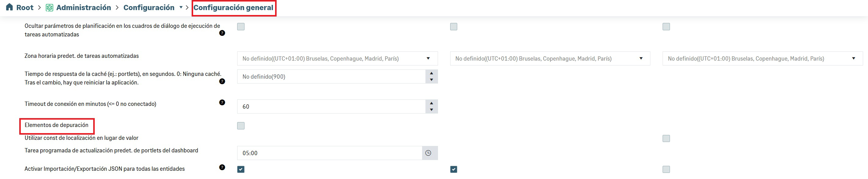Toggle localization const checkbox
This screenshot has width=868, height=179.
pyautogui.click(x=666, y=139)
